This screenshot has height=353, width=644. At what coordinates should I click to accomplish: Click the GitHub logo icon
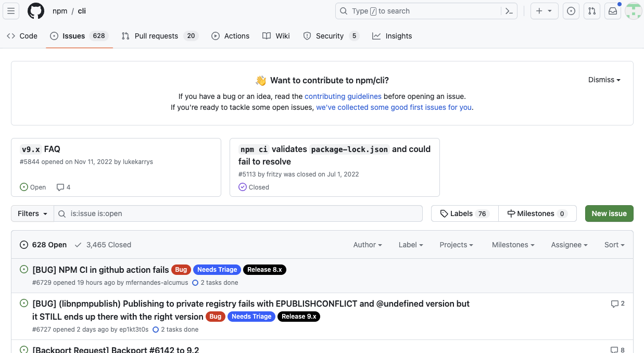coord(36,11)
